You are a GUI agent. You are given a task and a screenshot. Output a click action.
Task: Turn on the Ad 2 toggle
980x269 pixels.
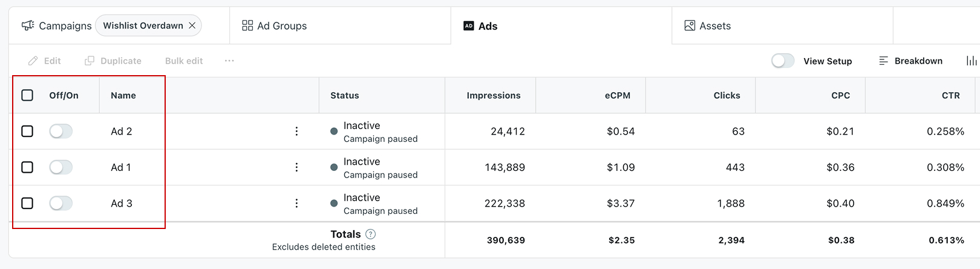(61, 131)
